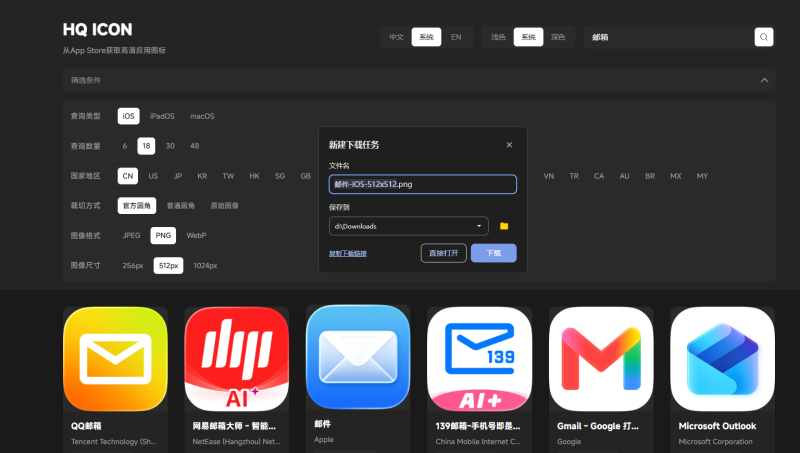This screenshot has height=453, width=800.
Task: Select US region
Action: tap(153, 175)
